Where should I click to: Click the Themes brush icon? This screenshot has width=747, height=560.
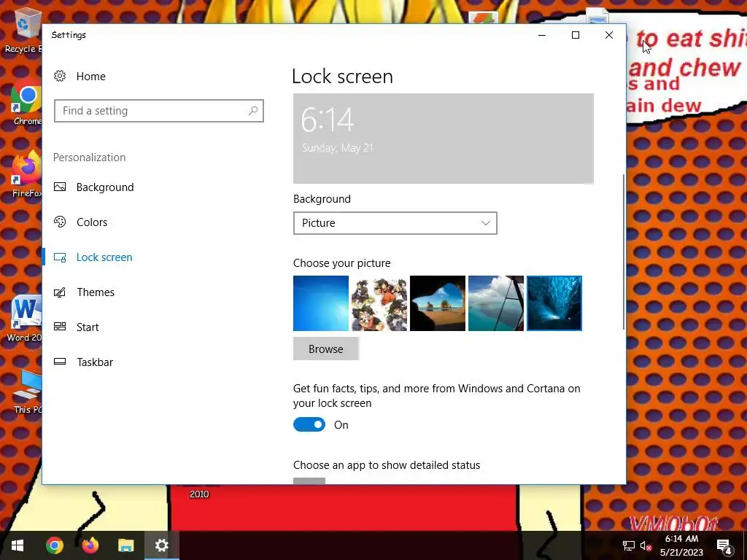[60, 292]
